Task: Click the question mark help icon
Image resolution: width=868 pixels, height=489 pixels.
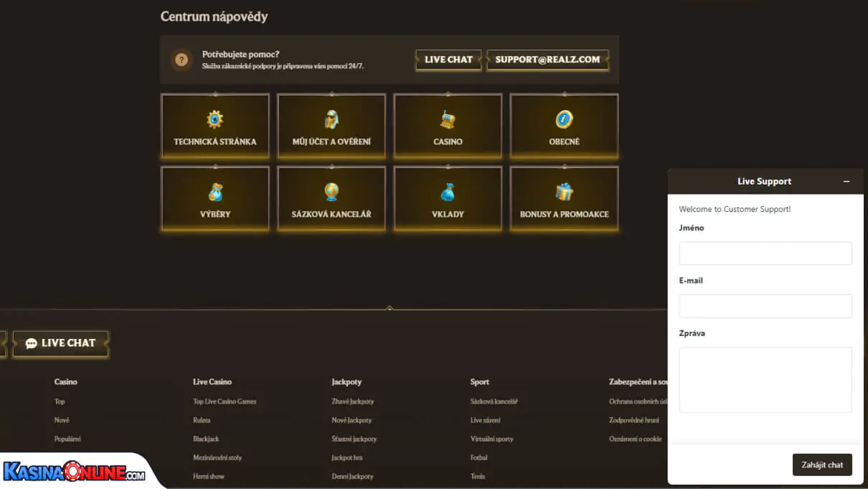Action: coord(181,60)
